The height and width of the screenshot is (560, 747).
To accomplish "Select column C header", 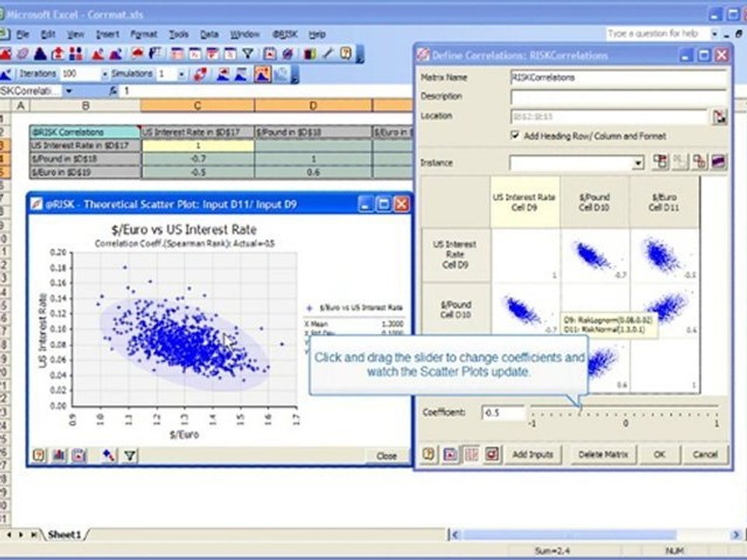I will (197, 105).
